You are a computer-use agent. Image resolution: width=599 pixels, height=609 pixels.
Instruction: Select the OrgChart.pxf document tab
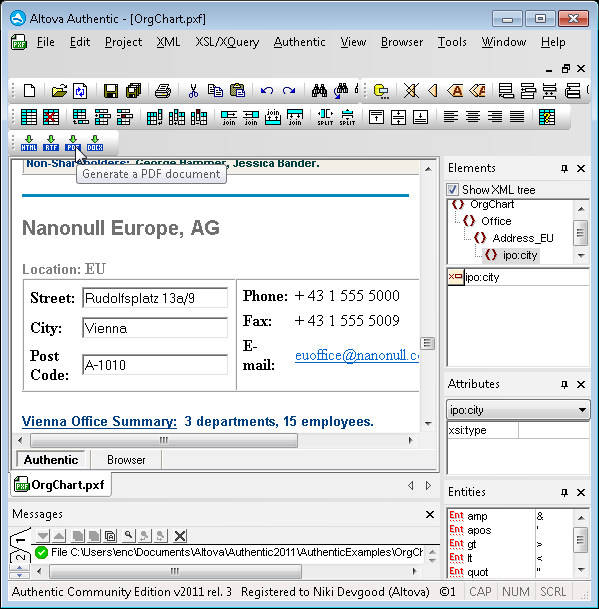click(60, 485)
